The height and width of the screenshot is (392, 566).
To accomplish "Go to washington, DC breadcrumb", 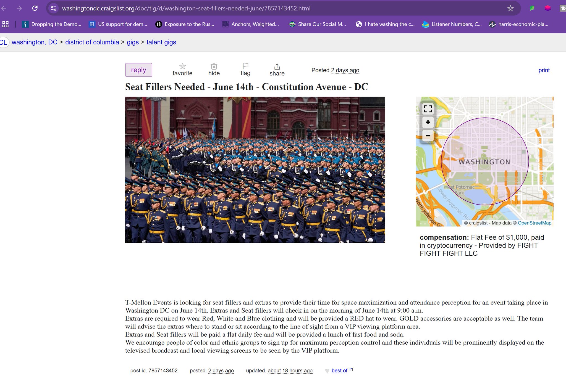I will coord(35,42).
